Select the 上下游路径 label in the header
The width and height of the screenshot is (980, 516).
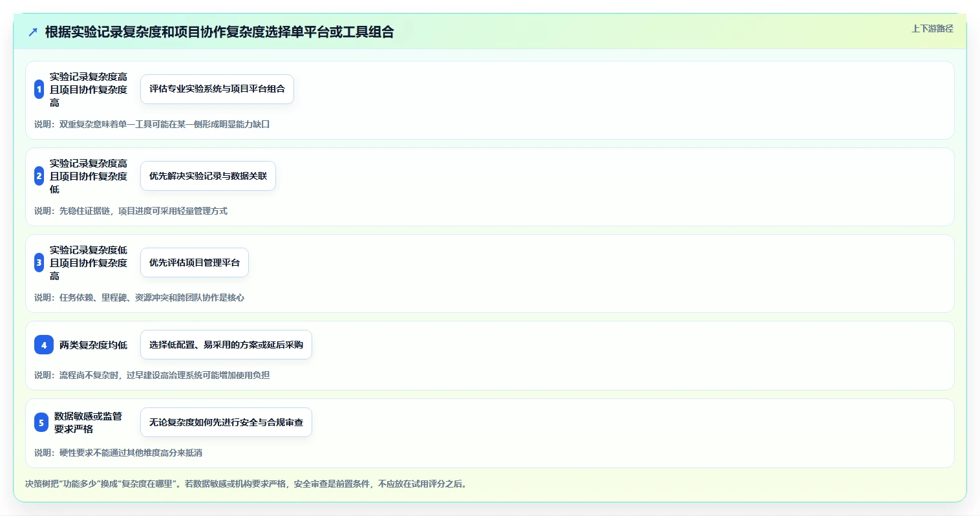[x=932, y=28]
